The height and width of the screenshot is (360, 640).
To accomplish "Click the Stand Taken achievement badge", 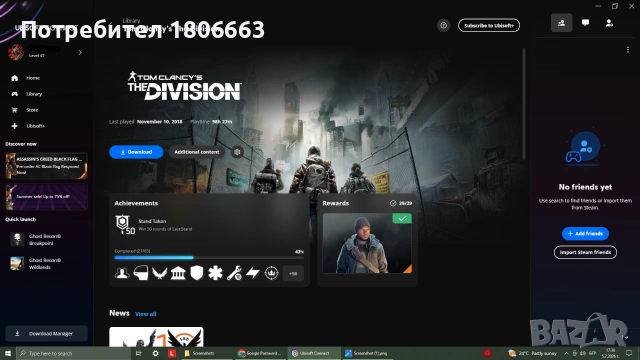I will (124, 225).
